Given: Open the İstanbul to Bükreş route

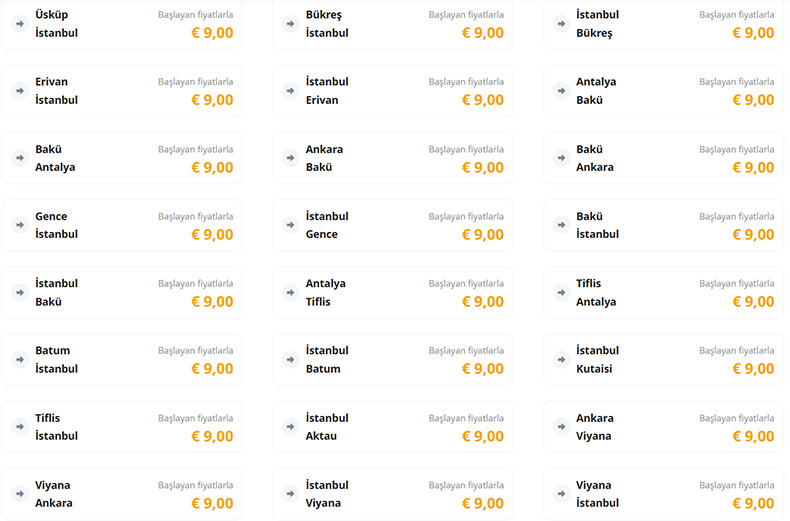Looking at the screenshot, I should 663,24.
